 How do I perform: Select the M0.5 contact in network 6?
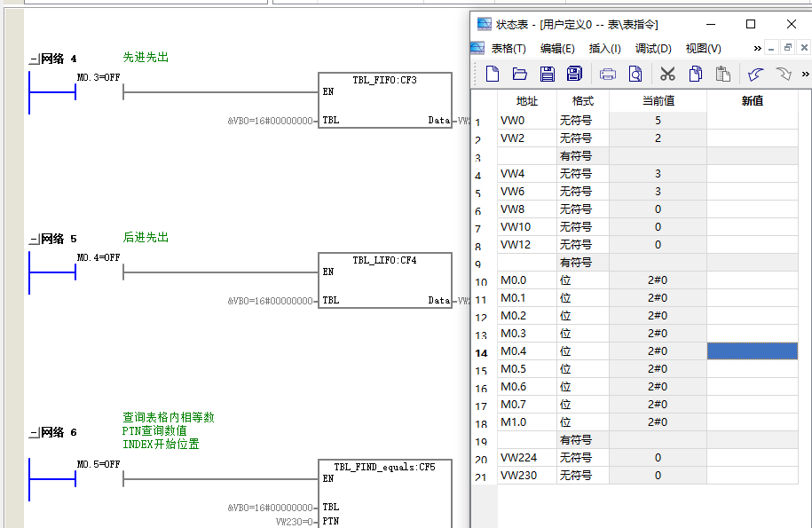pos(99,479)
